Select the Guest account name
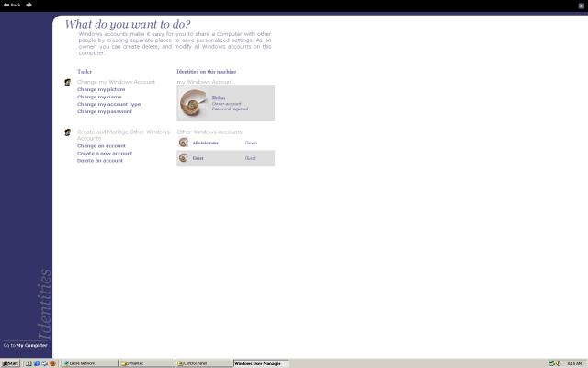This screenshot has width=588, height=368. pos(198,158)
